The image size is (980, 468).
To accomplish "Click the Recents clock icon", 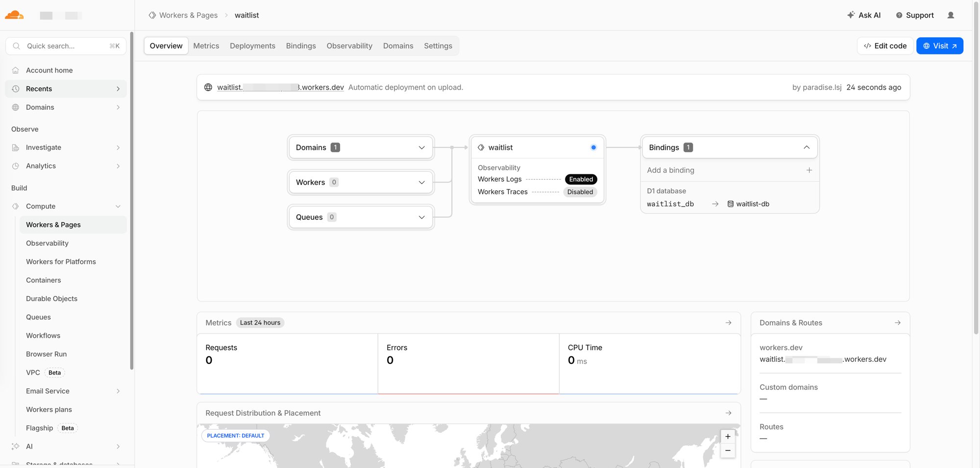I will (16, 89).
